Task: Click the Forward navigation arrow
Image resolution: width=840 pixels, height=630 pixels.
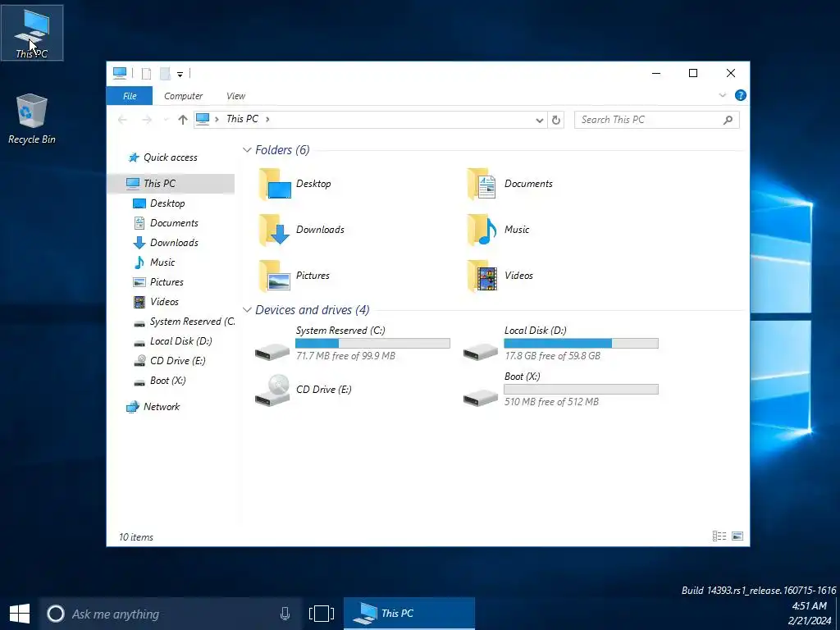Action: pyautogui.click(x=147, y=120)
